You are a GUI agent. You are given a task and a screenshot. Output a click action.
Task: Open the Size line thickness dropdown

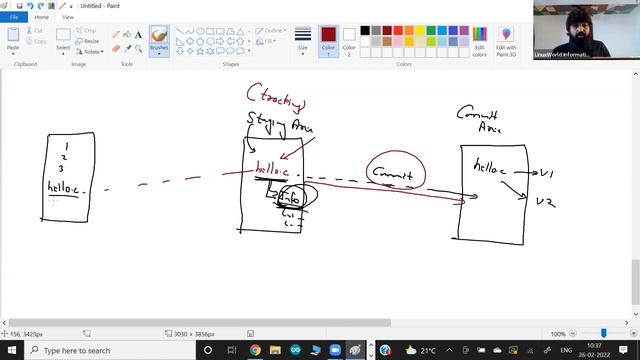[303, 41]
